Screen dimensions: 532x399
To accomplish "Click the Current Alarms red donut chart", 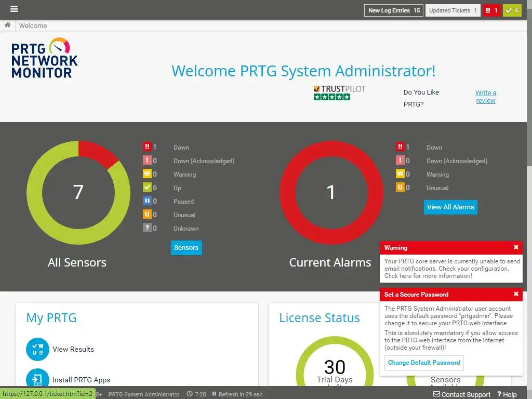I will [x=331, y=192].
